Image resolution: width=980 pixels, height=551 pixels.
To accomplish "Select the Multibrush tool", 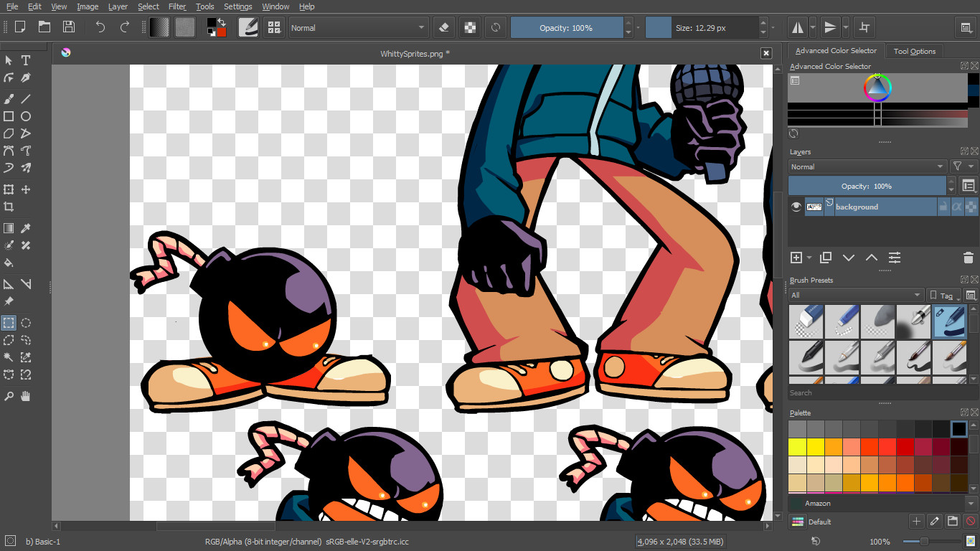I will (x=26, y=168).
